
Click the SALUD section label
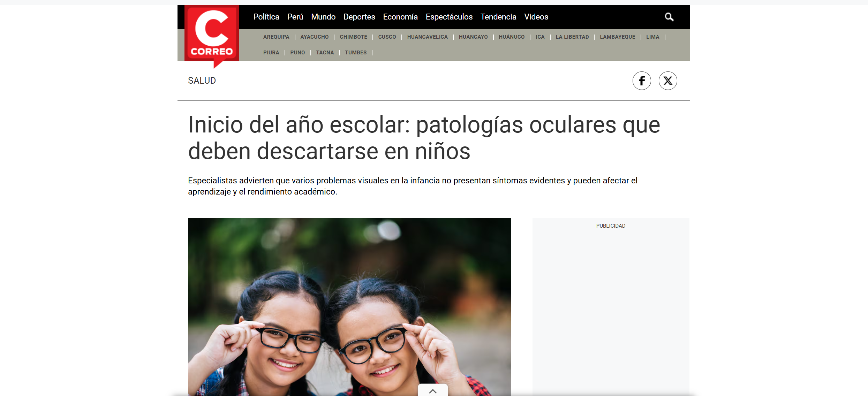pos(202,81)
